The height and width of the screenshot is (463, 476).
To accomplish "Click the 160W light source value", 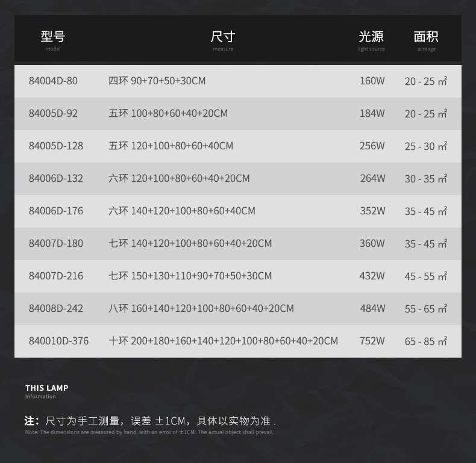I will click(x=372, y=81).
